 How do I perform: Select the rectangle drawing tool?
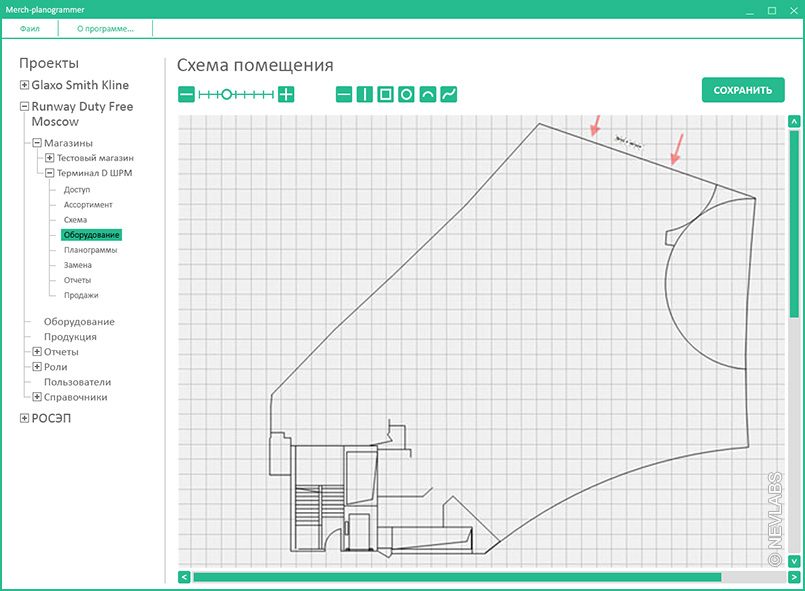tap(386, 95)
